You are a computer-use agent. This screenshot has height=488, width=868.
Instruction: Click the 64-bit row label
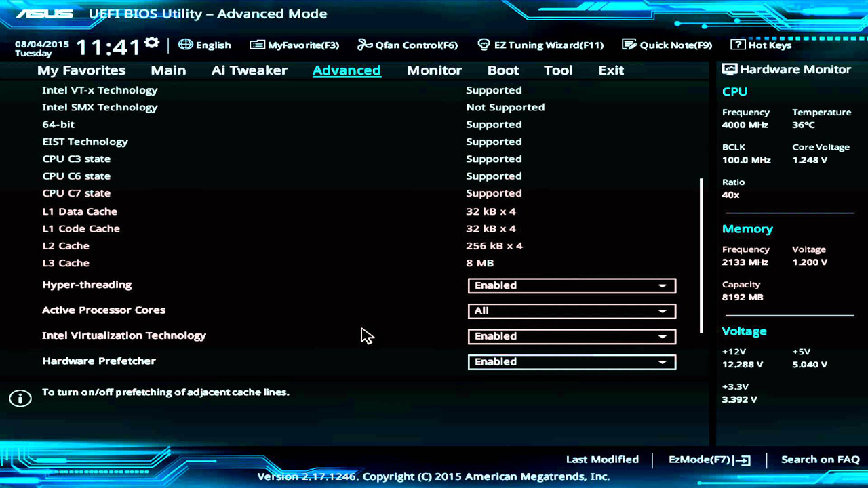pyautogui.click(x=58, y=125)
